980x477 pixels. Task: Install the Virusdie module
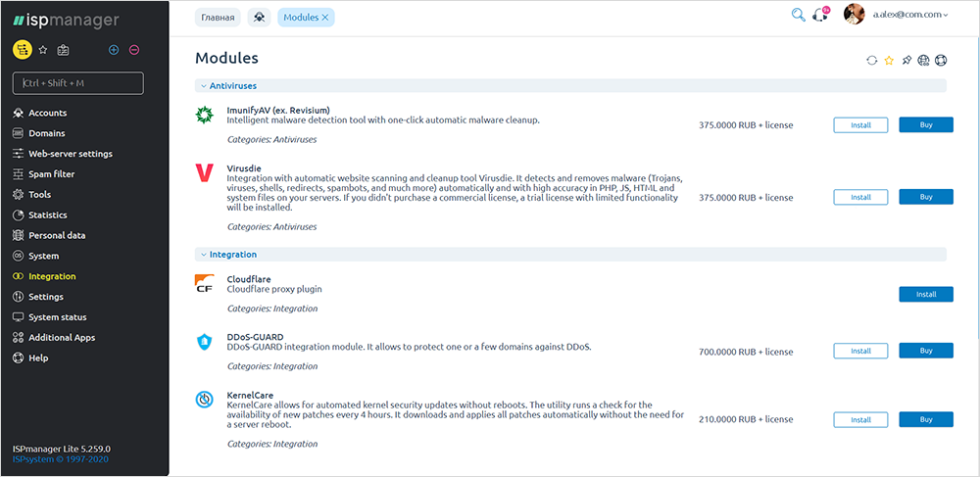(860, 197)
